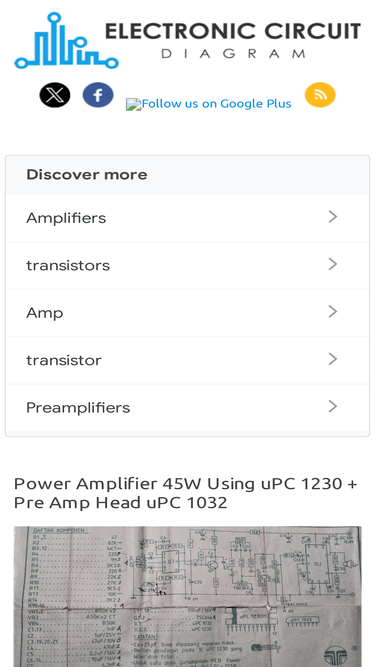Click the Follow us on Google Plus link

(209, 104)
